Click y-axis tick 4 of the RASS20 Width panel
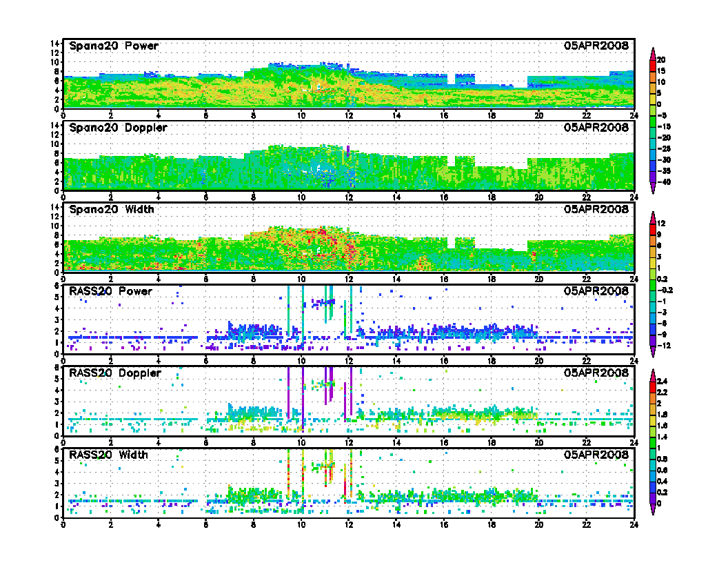This screenshot has height=563, width=728. point(58,472)
